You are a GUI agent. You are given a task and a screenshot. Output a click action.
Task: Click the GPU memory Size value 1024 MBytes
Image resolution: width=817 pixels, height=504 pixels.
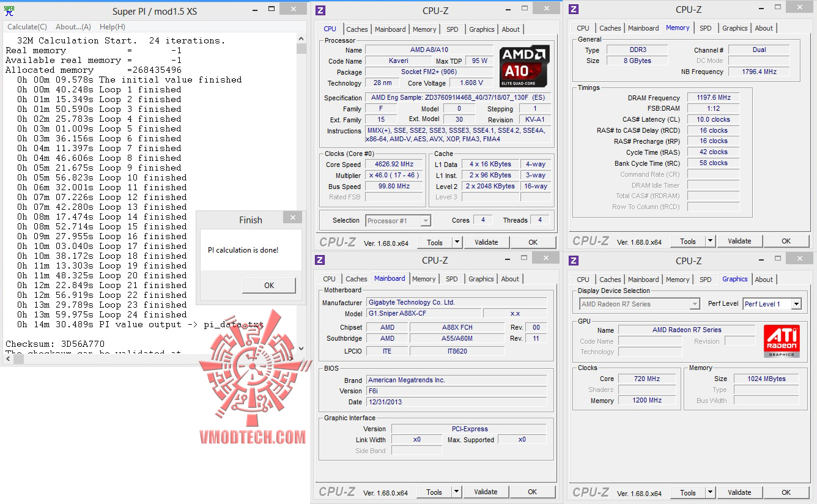tap(766, 379)
